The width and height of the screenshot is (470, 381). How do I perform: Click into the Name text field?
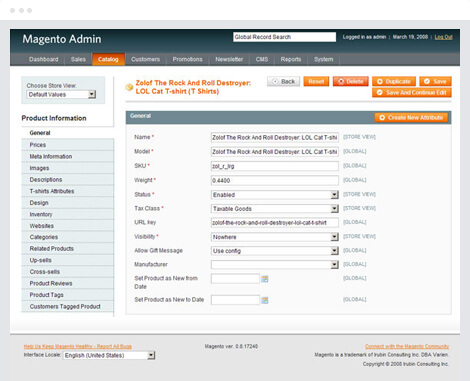click(x=275, y=137)
